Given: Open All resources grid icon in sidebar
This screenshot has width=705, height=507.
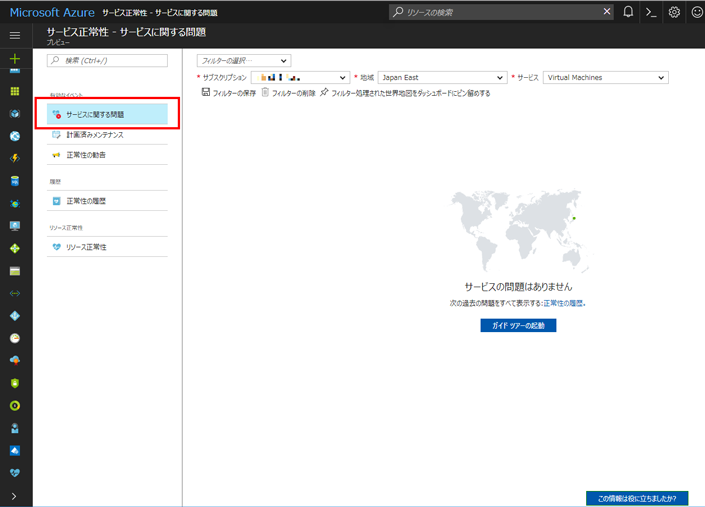Looking at the screenshot, I should [x=15, y=91].
